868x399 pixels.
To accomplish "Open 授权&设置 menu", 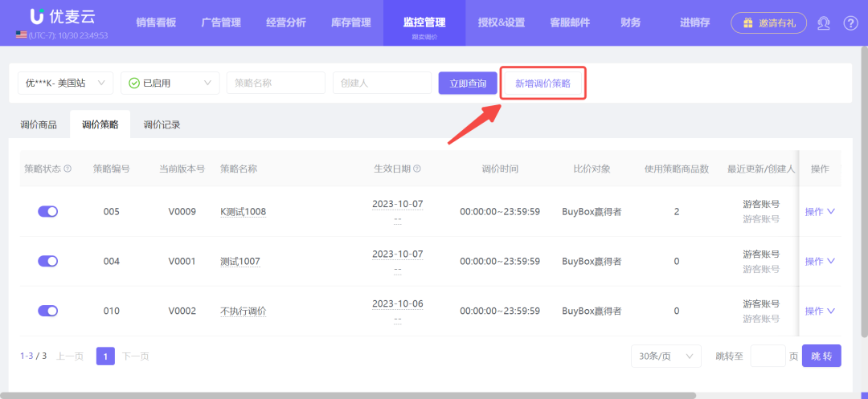I will tap(502, 22).
